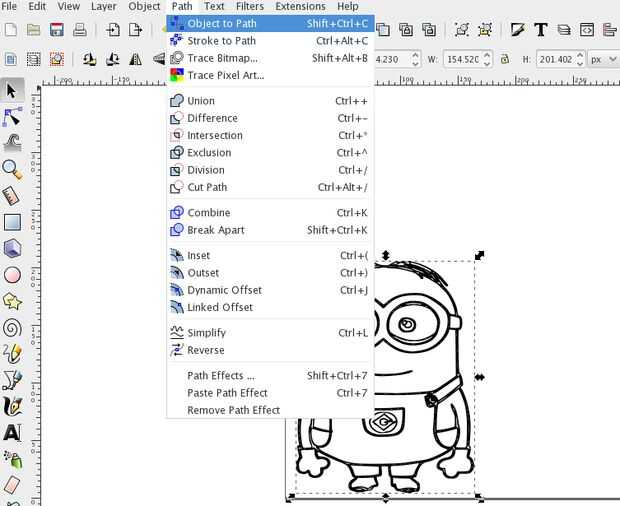
Task: Select the Rectangle tool
Action: pyautogui.click(x=12, y=222)
